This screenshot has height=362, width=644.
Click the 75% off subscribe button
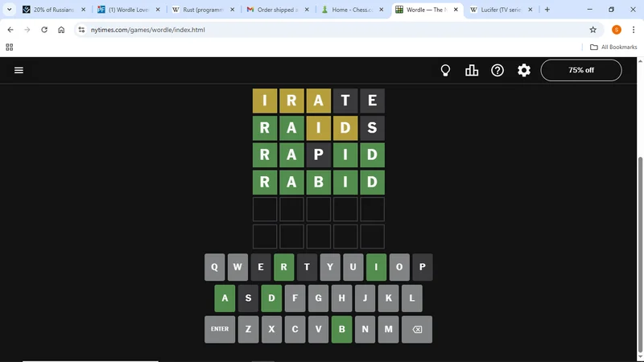581,70
